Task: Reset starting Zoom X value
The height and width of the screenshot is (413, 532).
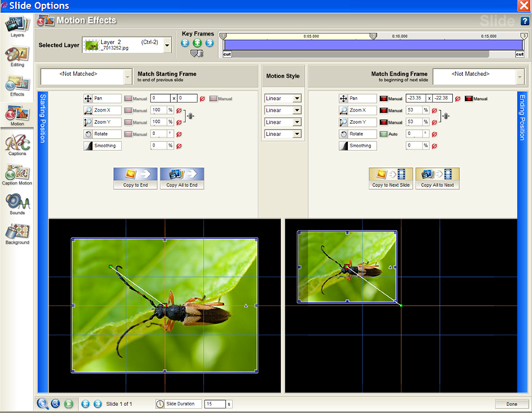Action: coord(179,110)
